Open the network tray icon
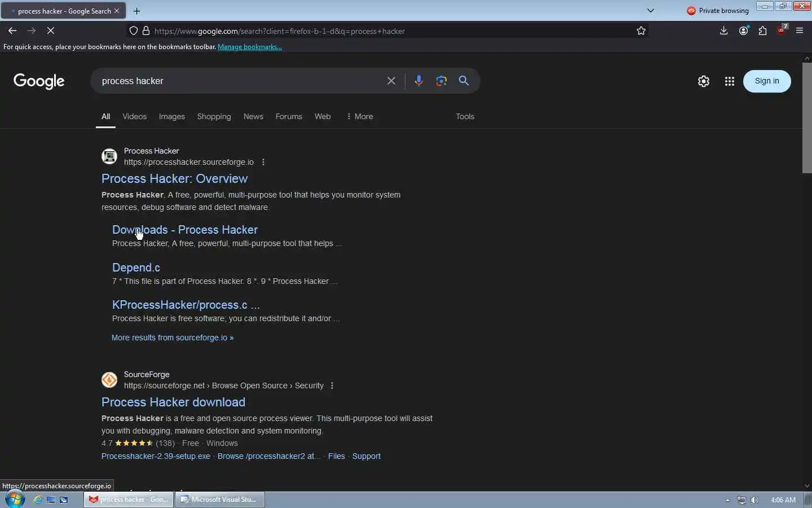This screenshot has height=508, width=812. [x=742, y=500]
